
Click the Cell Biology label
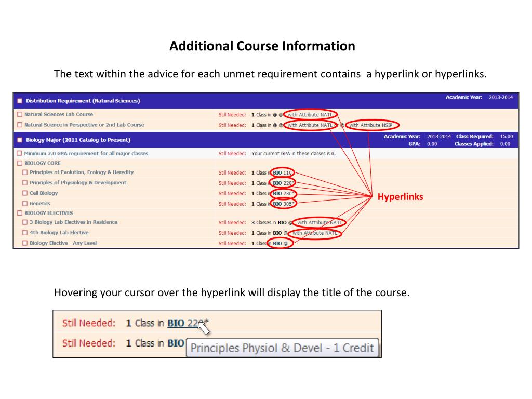[44, 193]
